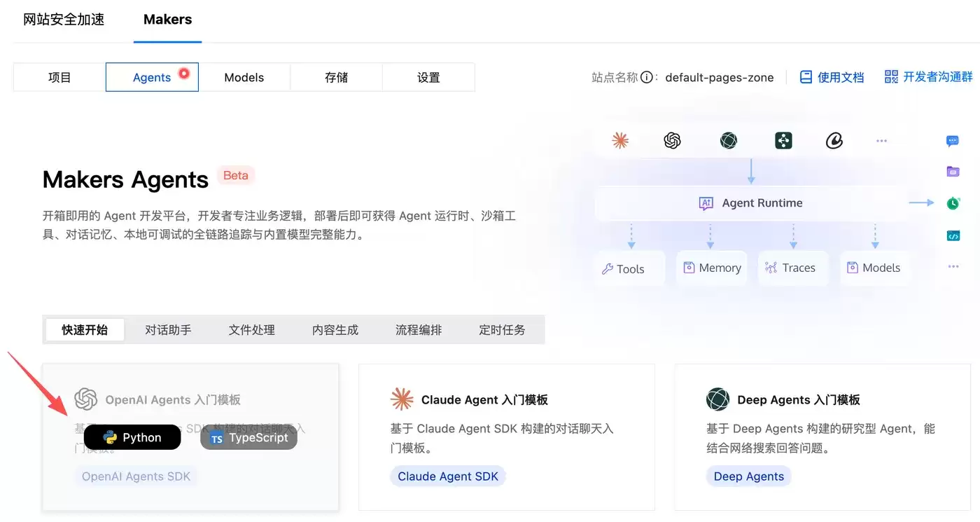The width and height of the screenshot is (980, 522).
Task: Click the dark green square logo in diagram
Action: 783,141
